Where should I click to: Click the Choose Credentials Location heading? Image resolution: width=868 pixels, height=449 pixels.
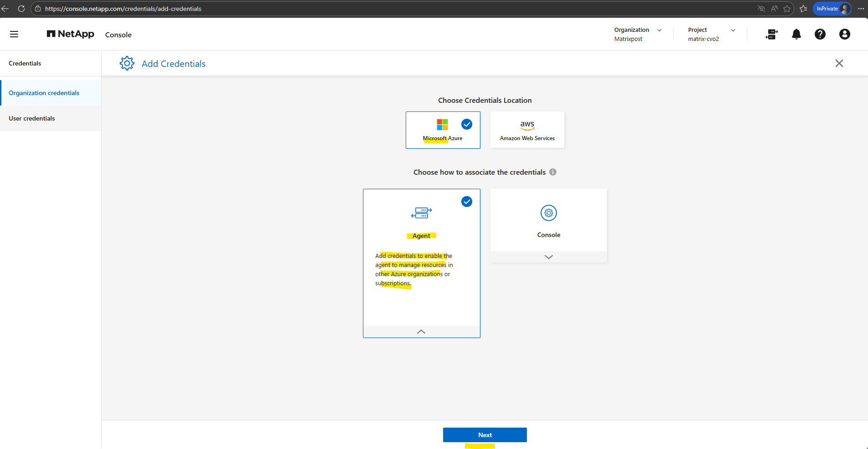[x=485, y=100]
